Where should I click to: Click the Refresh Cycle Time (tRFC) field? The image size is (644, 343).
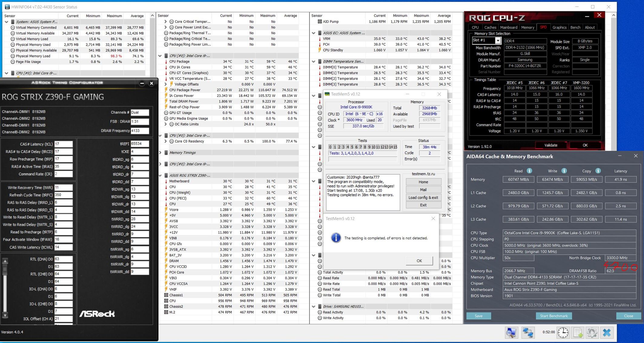63,195
